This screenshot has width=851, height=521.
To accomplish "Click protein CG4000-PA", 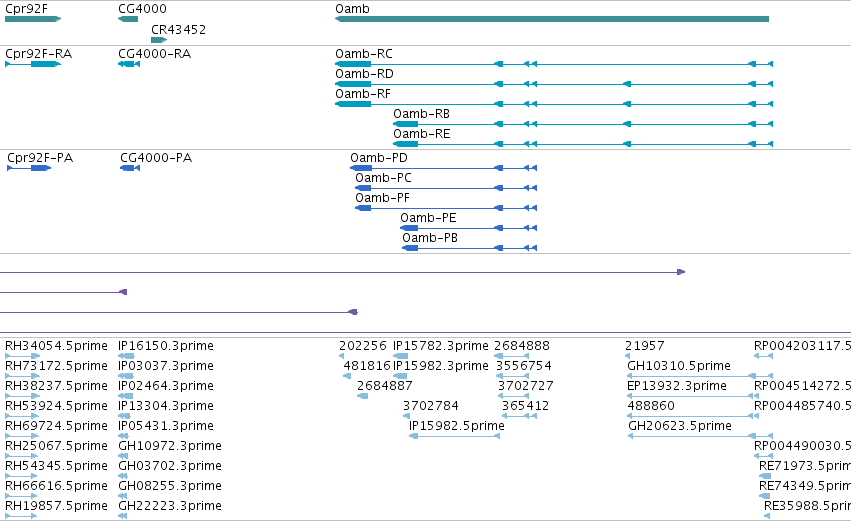I will click(156, 158).
